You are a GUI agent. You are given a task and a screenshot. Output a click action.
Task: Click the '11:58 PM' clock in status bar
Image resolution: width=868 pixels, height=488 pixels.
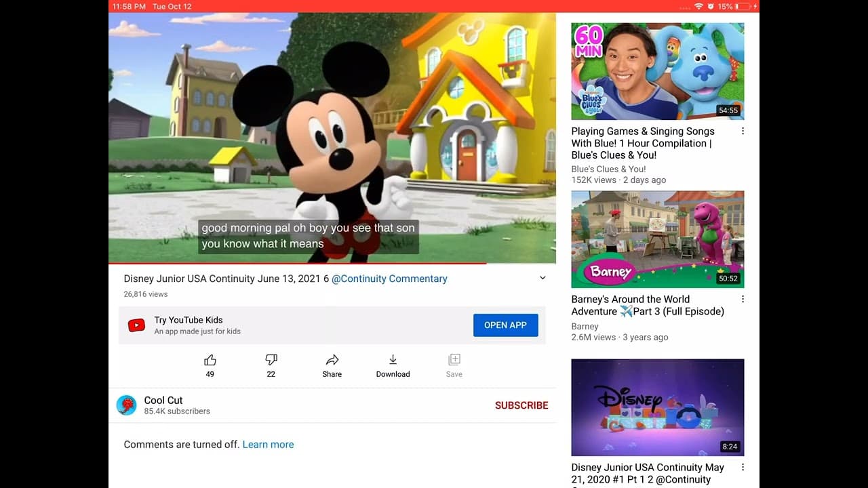coord(129,6)
